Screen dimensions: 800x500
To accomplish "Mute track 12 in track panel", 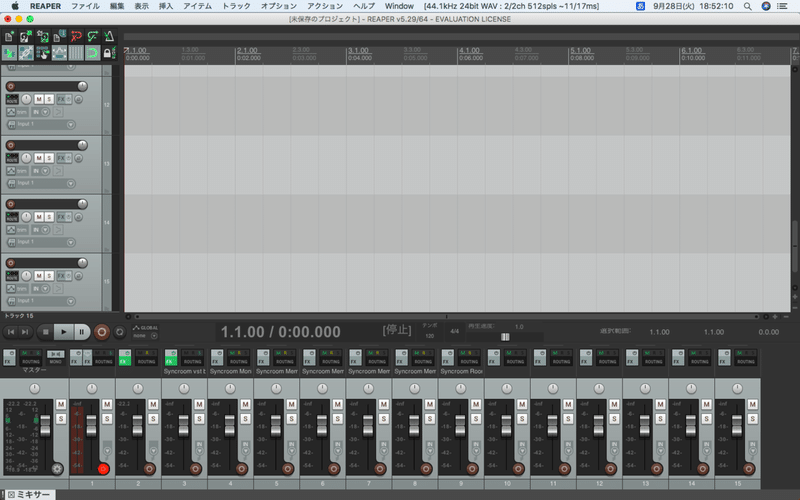I will [x=39, y=99].
